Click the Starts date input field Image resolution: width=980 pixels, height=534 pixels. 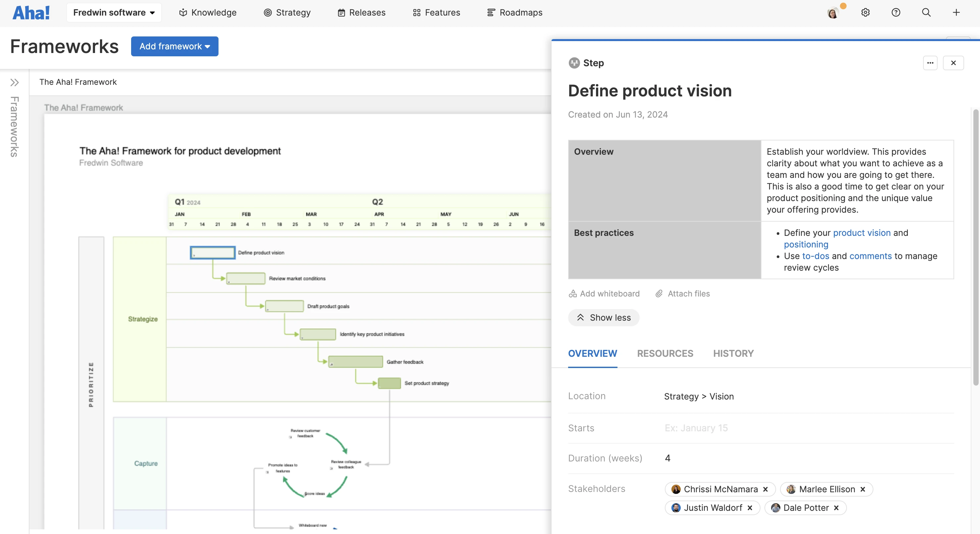tap(696, 428)
